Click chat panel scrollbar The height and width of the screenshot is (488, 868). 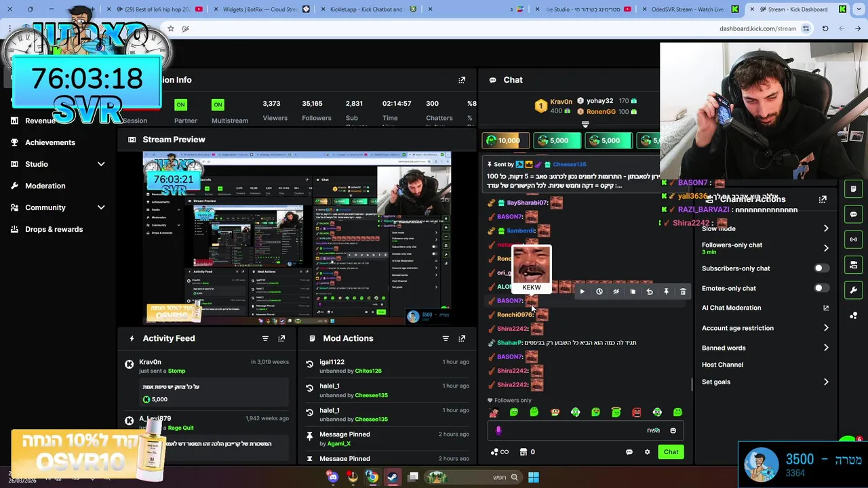692,384
